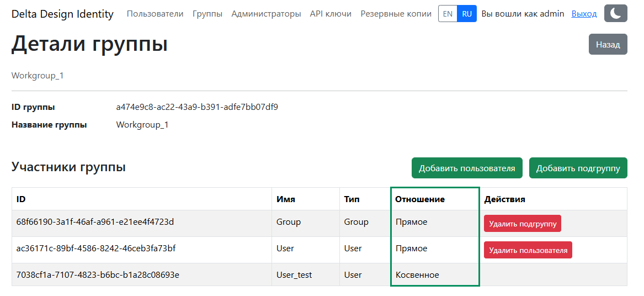Image resolution: width=644 pixels, height=296 pixels.
Task: Click the ID column header
Action: point(142,199)
